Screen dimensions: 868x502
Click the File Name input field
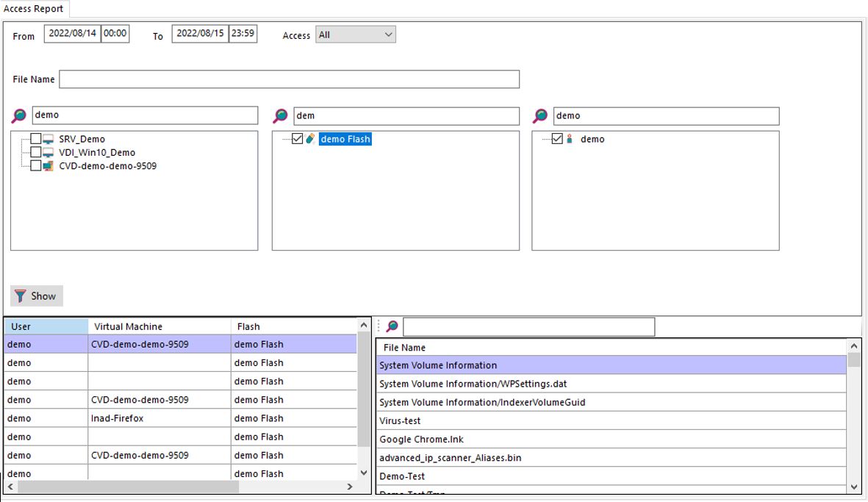(289, 79)
